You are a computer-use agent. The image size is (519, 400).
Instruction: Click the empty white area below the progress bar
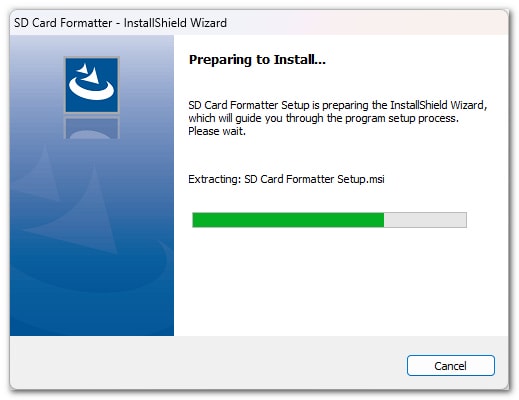(x=340, y=283)
